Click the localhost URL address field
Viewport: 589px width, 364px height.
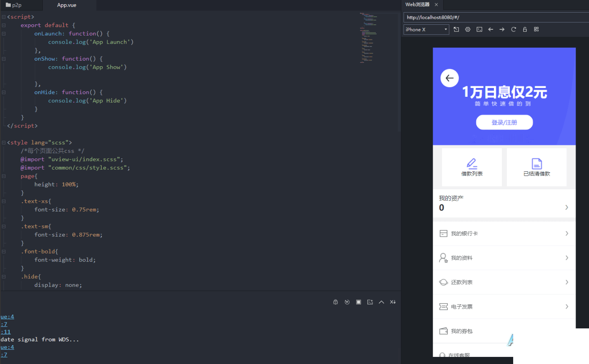(x=494, y=17)
